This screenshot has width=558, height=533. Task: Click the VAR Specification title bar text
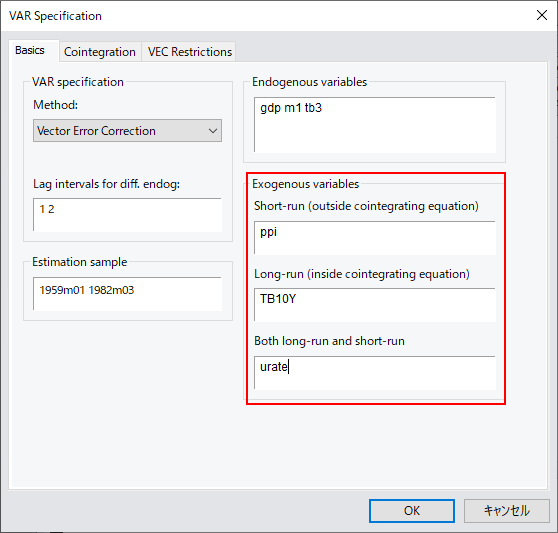[x=55, y=16]
